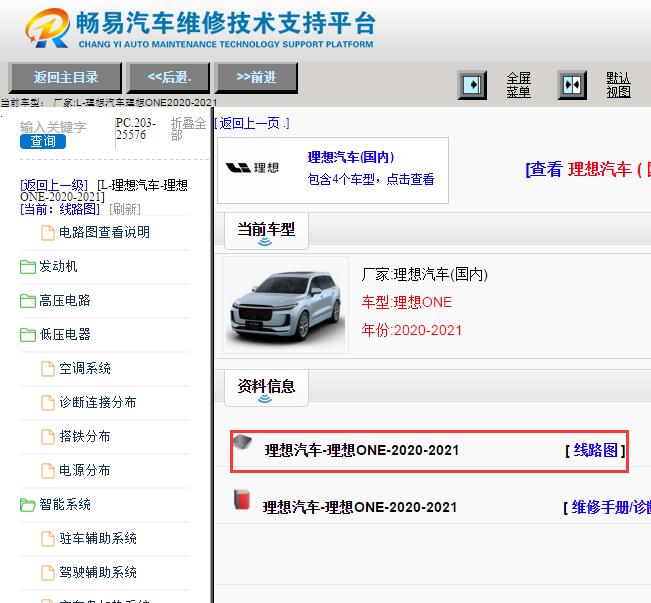The height and width of the screenshot is (603, 651).
Task: Click the blue 查询 button
Action: point(43,142)
